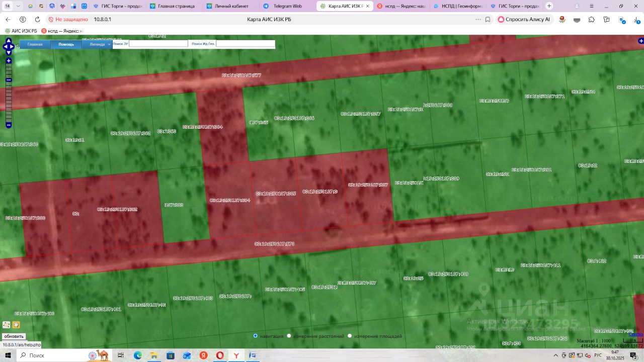Launch Microsoft Edge from the taskbar
The height and width of the screenshot is (362, 644).
pos(137,355)
